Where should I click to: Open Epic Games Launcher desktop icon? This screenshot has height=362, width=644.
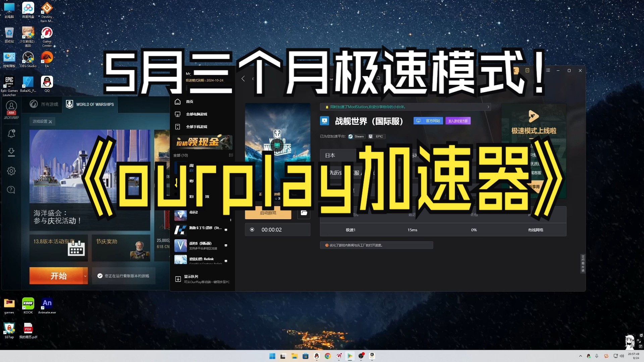[x=9, y=86]
